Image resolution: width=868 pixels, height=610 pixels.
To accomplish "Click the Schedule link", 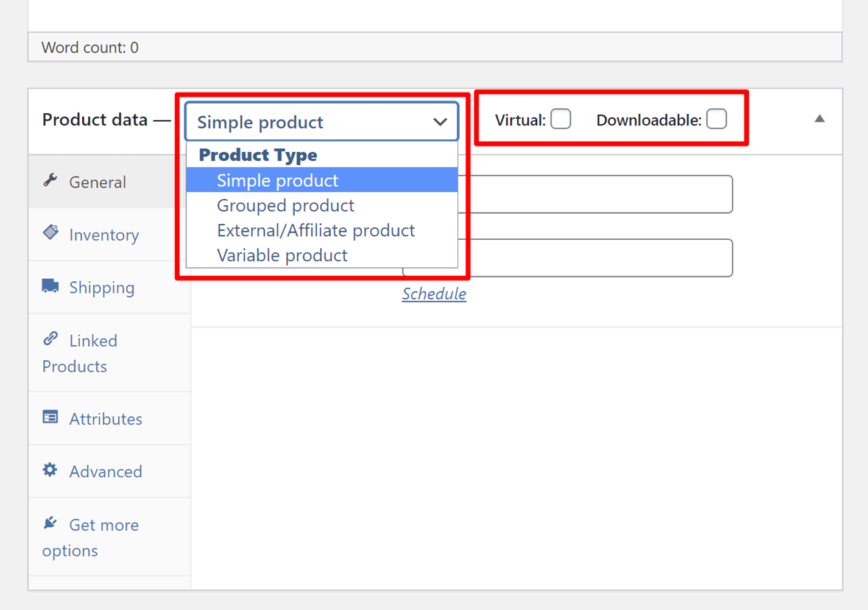I will point(434,294).
